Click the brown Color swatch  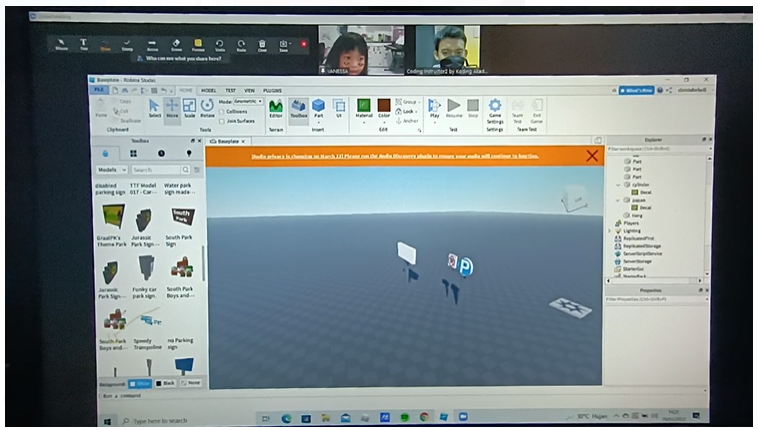384,105
